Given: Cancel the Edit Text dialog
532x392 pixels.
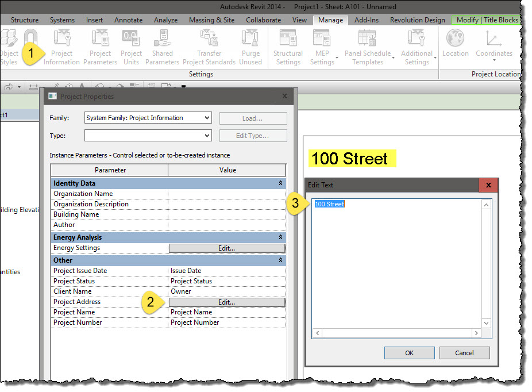Looking at the screenshot, I should (464, 353).
